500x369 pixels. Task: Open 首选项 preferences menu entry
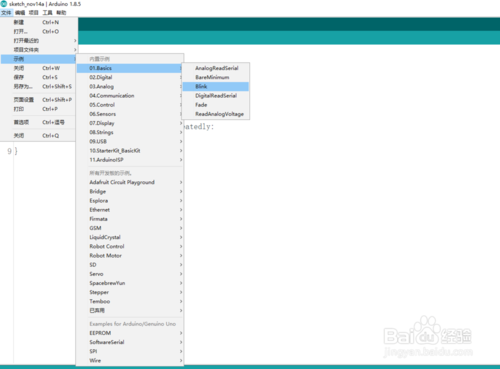tap(39, 122)
